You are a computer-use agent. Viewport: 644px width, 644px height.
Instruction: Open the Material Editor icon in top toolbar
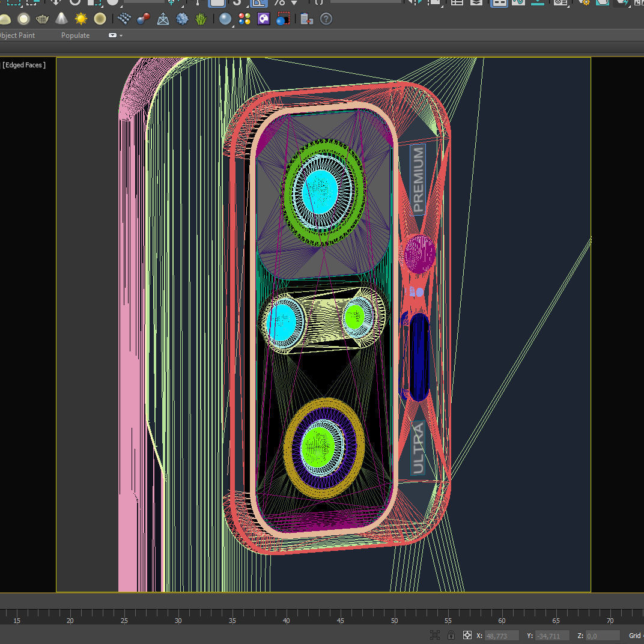(560, 2)
